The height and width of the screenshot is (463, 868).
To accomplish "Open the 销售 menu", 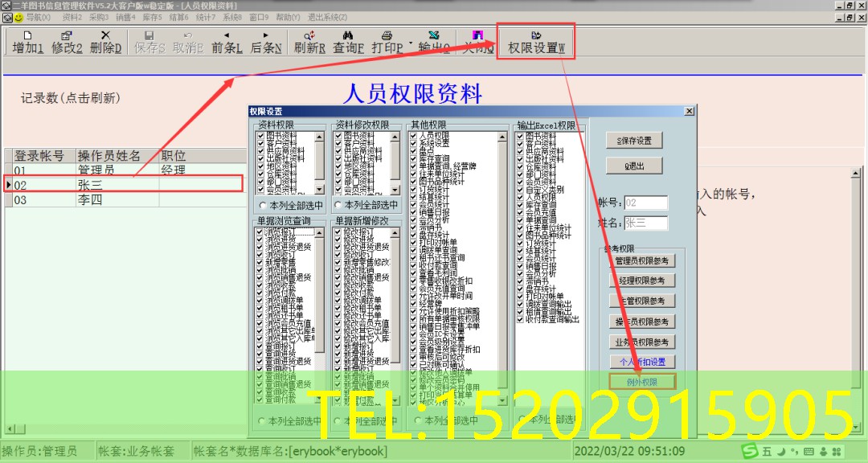I will 126,17.
